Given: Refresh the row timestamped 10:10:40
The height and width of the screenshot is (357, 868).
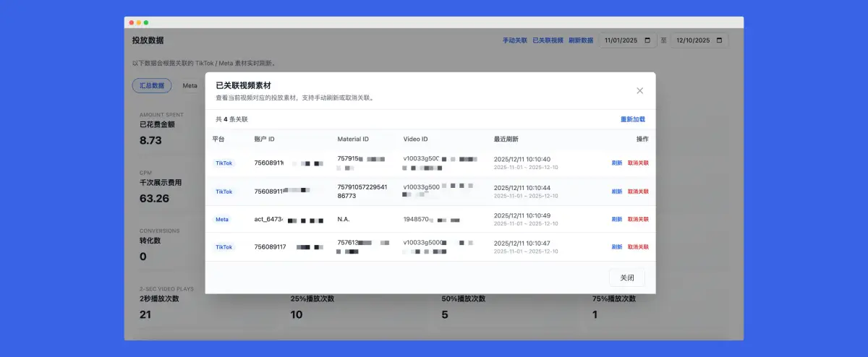Looking at the screenshot, I should (616, 163).
